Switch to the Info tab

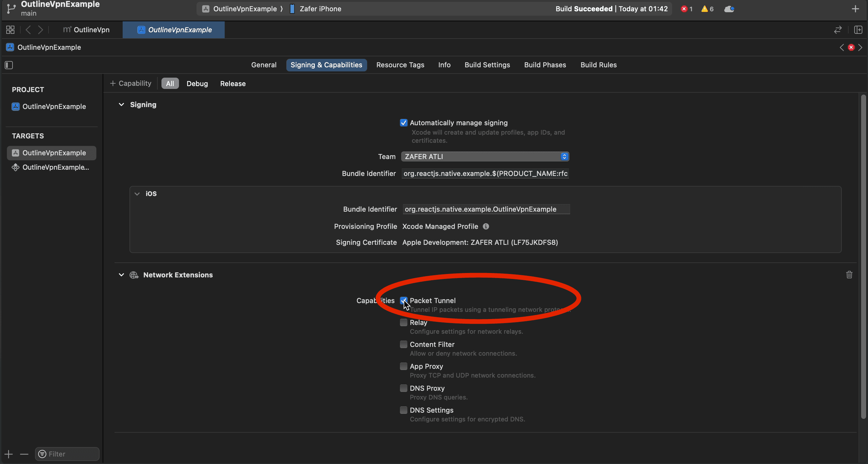tap(444, 65)
